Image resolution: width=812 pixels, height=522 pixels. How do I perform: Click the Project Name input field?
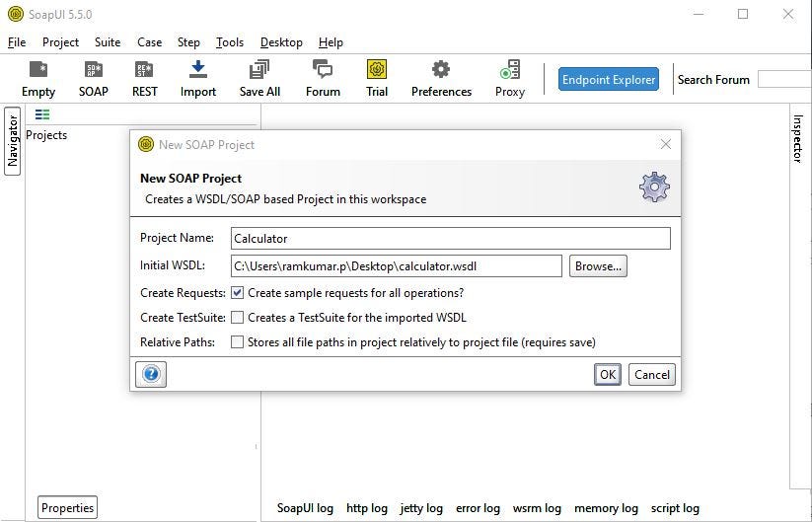(x=451, y=238)
